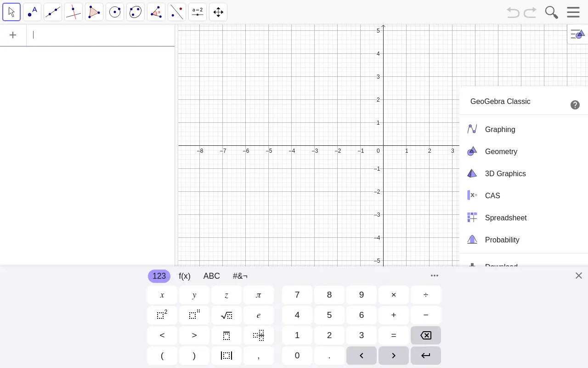Tap the cursor right arrow key

coord(394,356)
